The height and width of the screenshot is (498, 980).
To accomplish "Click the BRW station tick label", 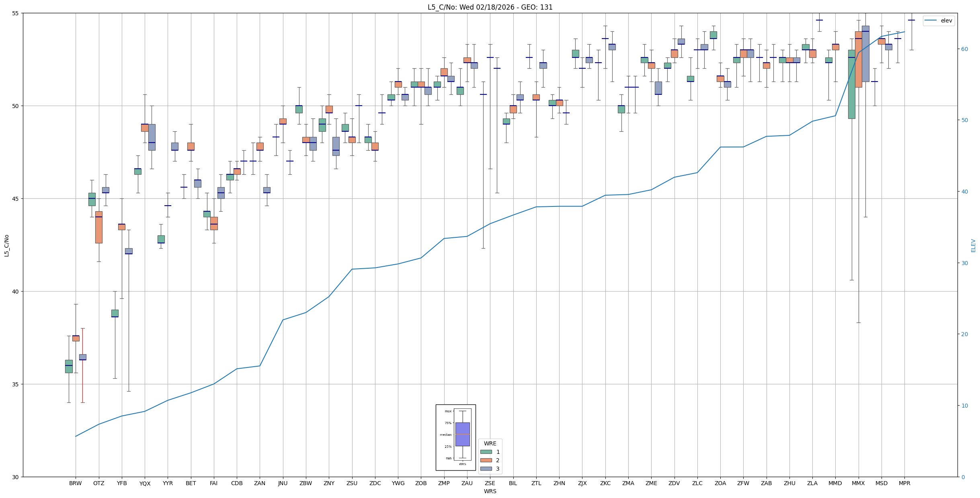I will click(75, 483).
